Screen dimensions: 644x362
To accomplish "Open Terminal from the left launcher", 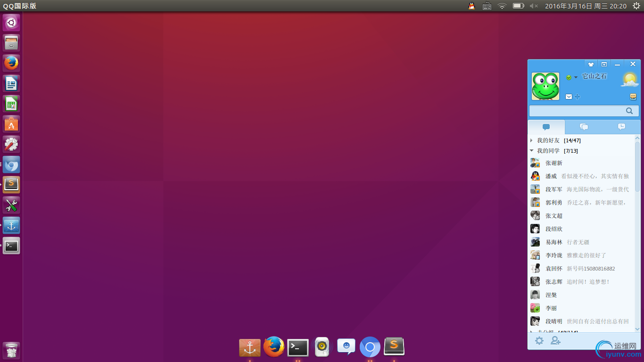I will pyautogui.click(x=11, y=246).
